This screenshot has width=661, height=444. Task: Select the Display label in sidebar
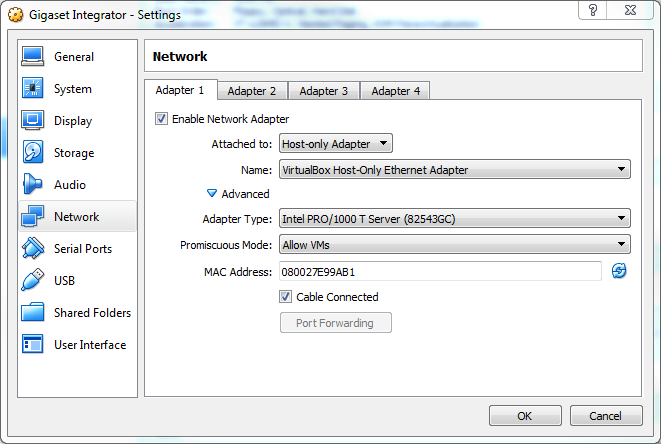73,121
